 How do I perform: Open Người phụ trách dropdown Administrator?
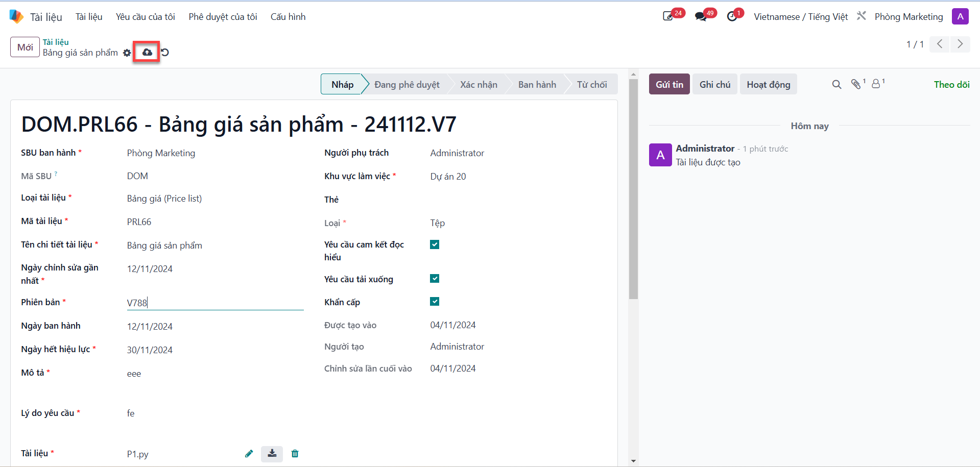click(x=518, y=153)
